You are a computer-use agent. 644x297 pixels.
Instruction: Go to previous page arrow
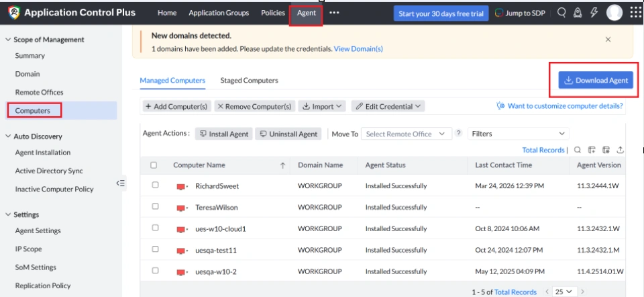pos(546,292)
